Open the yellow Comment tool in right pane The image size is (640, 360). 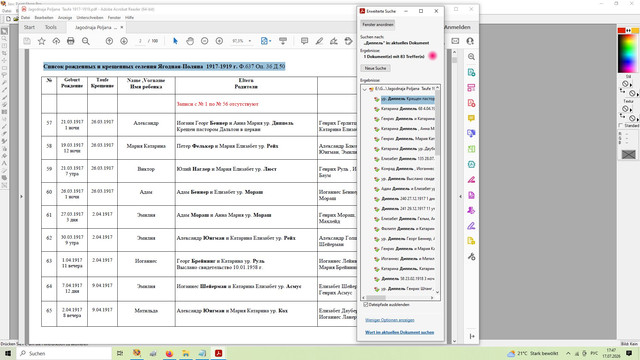point(471,118)
